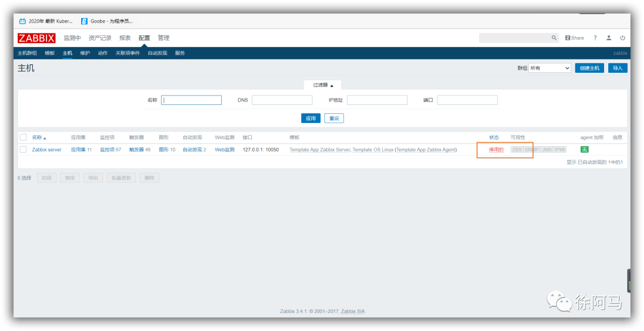This screenshot has height=331, width=644.
Task: Click the 无 agent encryption badge
Action: (584, 150)
